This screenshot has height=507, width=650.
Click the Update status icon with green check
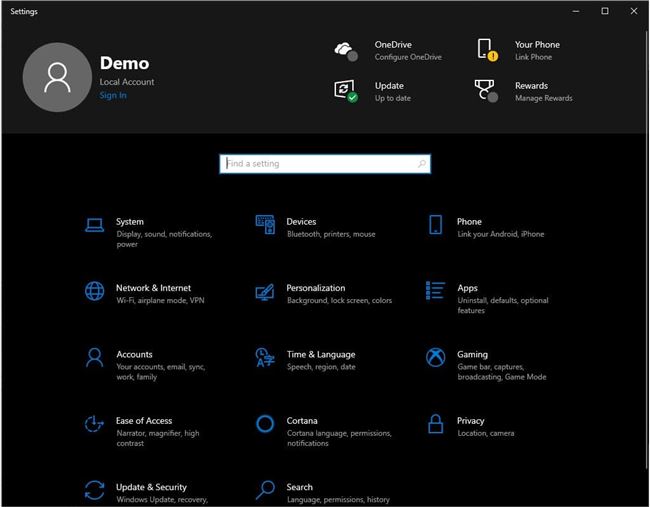coord(346,91)
